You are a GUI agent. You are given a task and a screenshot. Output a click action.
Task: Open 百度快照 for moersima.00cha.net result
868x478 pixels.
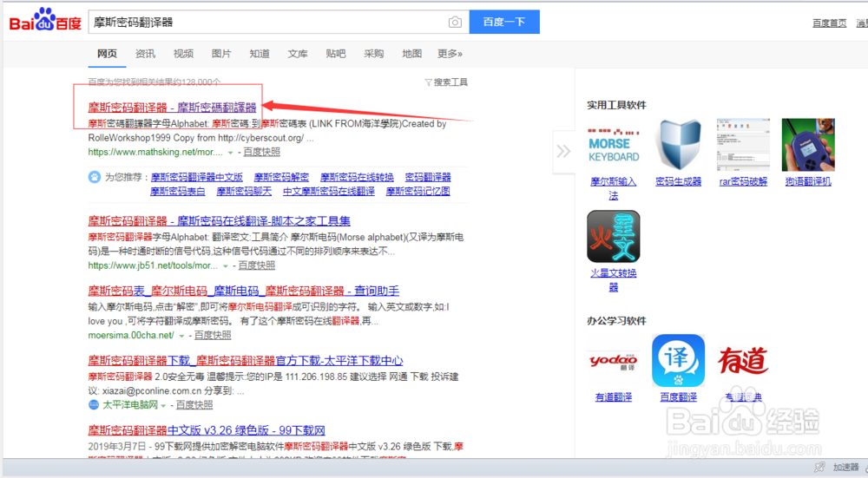(x=213, y=335)
